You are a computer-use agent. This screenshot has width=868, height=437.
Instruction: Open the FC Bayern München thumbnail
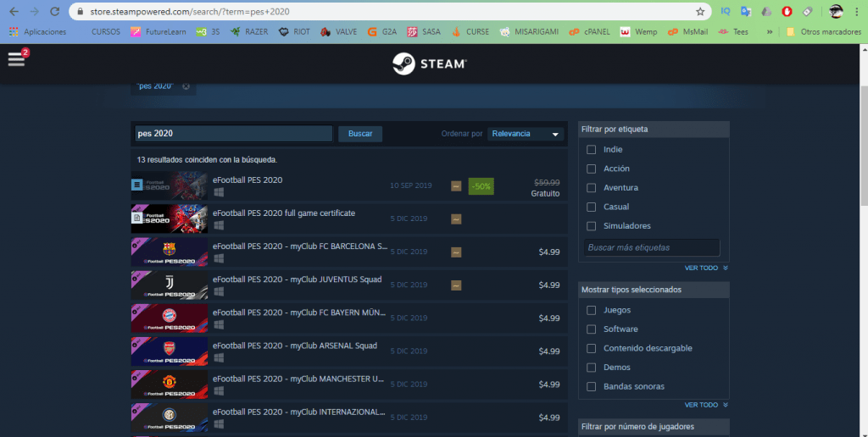170,318
